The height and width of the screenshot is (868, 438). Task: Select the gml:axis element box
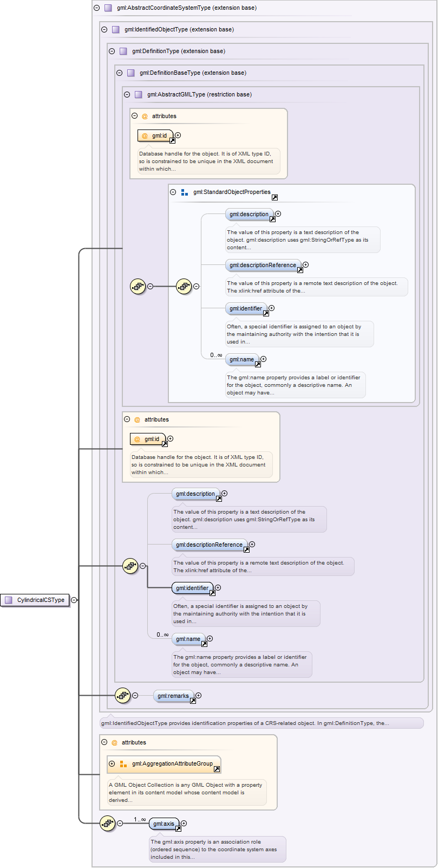[x=164, y=824]
